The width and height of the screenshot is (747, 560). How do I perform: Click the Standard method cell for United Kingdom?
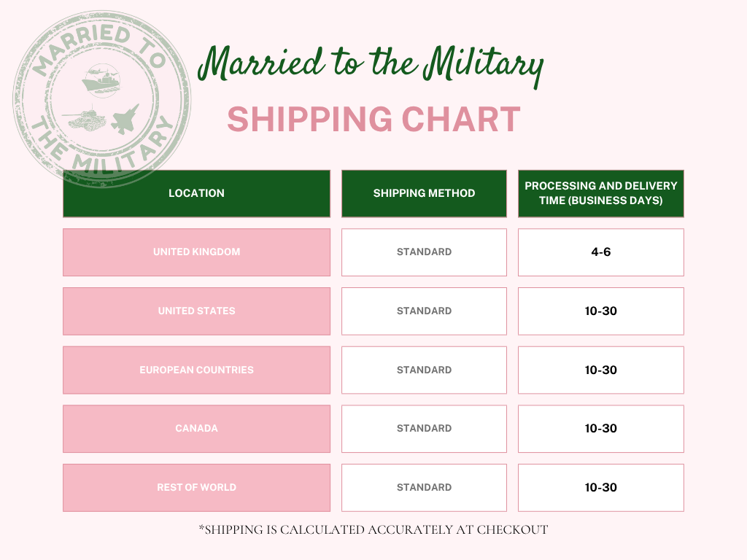(424, 252)
